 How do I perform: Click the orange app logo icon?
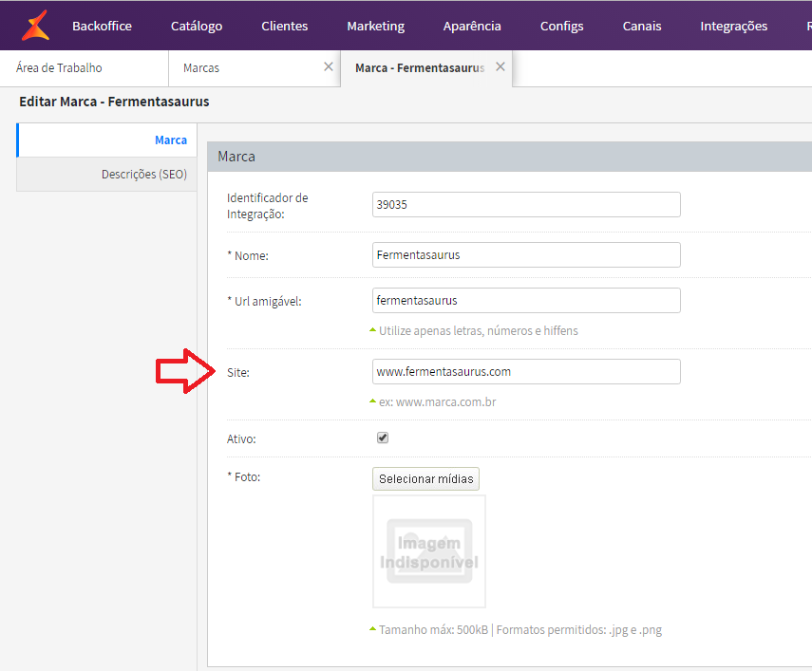(35, 26)
